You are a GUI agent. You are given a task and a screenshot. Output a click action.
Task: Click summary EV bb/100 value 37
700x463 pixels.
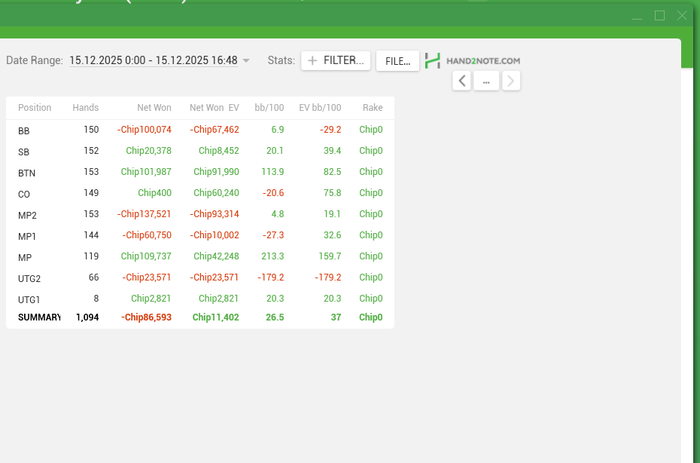[x=336, y=317]
